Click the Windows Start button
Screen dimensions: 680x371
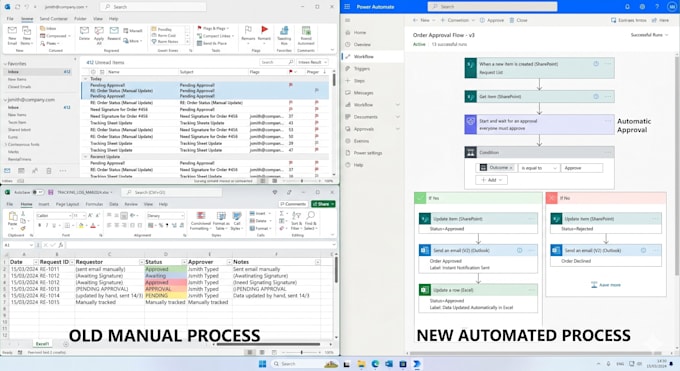pos(262,364)
